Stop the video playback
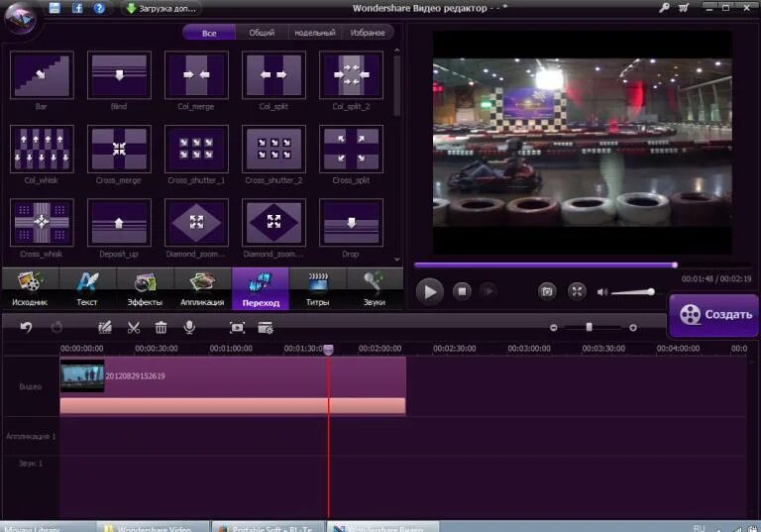The height and width of the screenshot is (532, 761). pyautogui.click(x=462, y=291)
